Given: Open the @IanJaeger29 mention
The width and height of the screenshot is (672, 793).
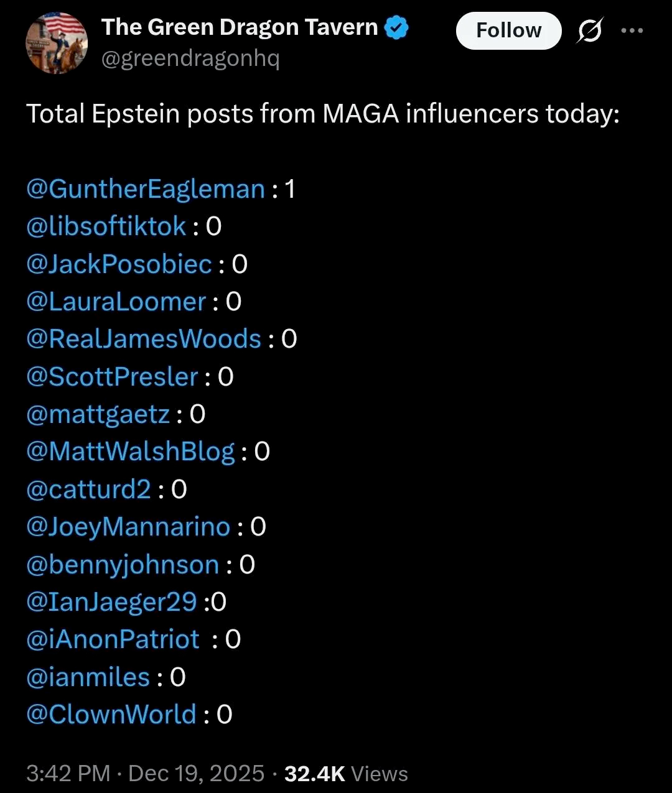Looking at the screenshot, I should [x=111, y=602].
